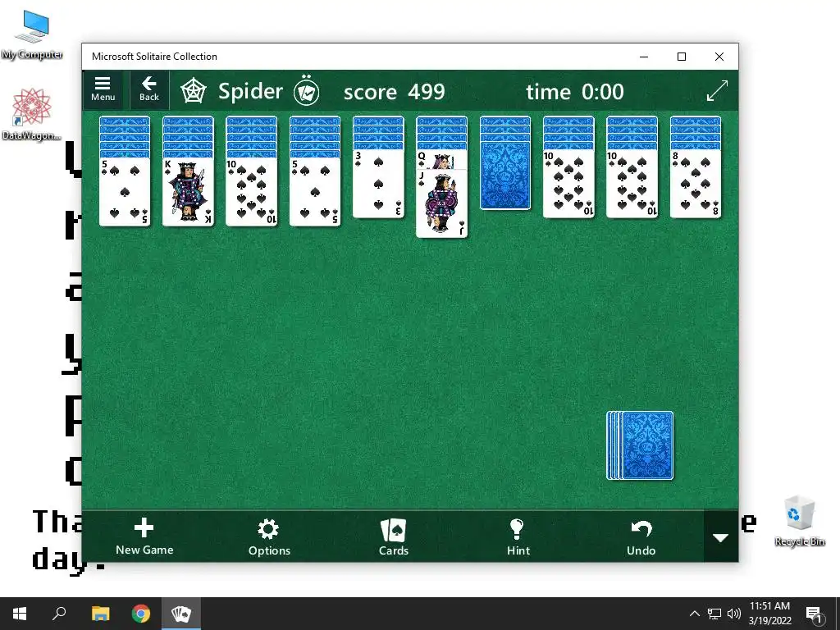Collapse the bottom toolbar with down arrow
Image resolution: width=840 pixels, height=630 pixels.
click(x=720, y=536)
